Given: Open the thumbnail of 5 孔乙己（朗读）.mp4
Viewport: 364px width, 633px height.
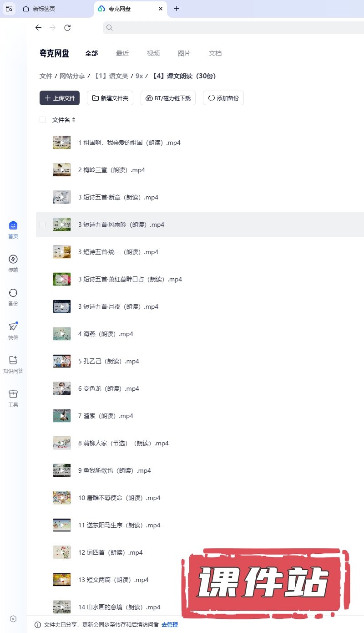Looking at the screenshot, I should point(62,361).
